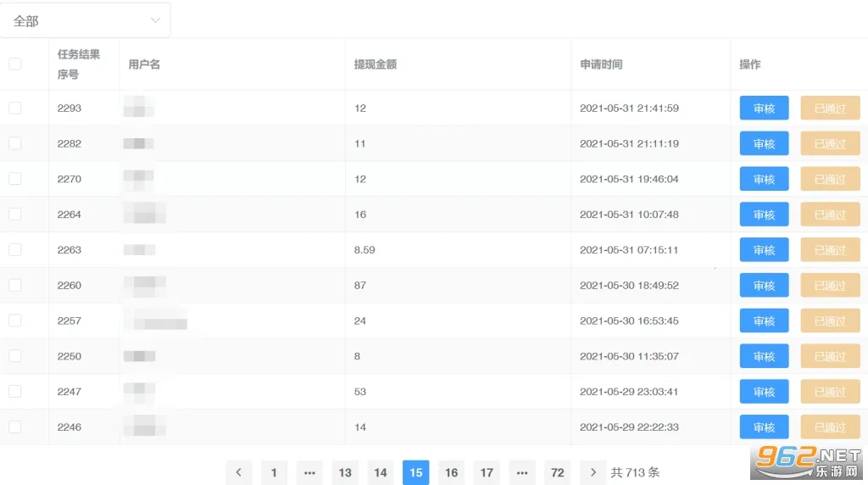The width and height of the screenshot is (868, 485).
Task: Go to previous page with left arrow
Action: pos(239,472)
